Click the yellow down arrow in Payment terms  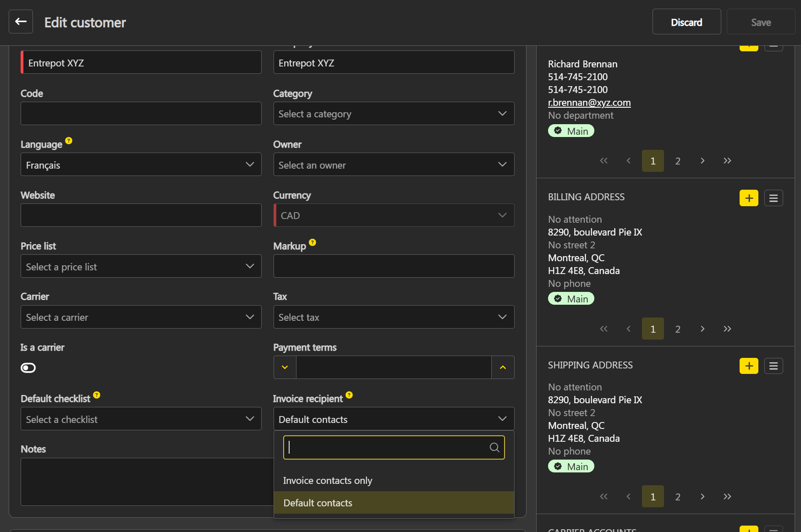pos(285,367)
